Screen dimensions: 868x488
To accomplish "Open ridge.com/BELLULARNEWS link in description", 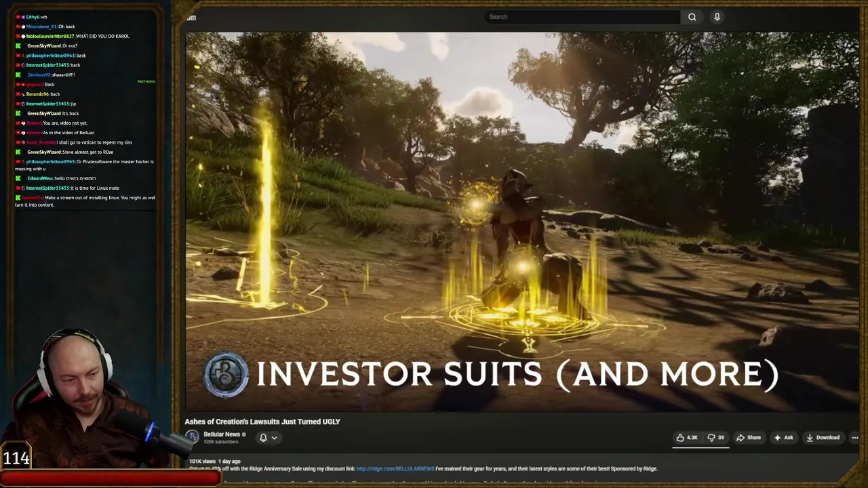I will click(x=395, y=468).
